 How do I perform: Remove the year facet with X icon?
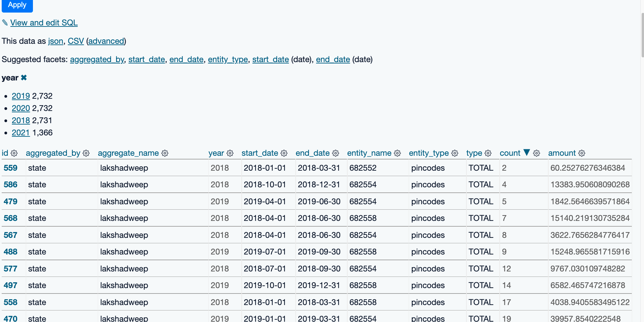(24, 78)
